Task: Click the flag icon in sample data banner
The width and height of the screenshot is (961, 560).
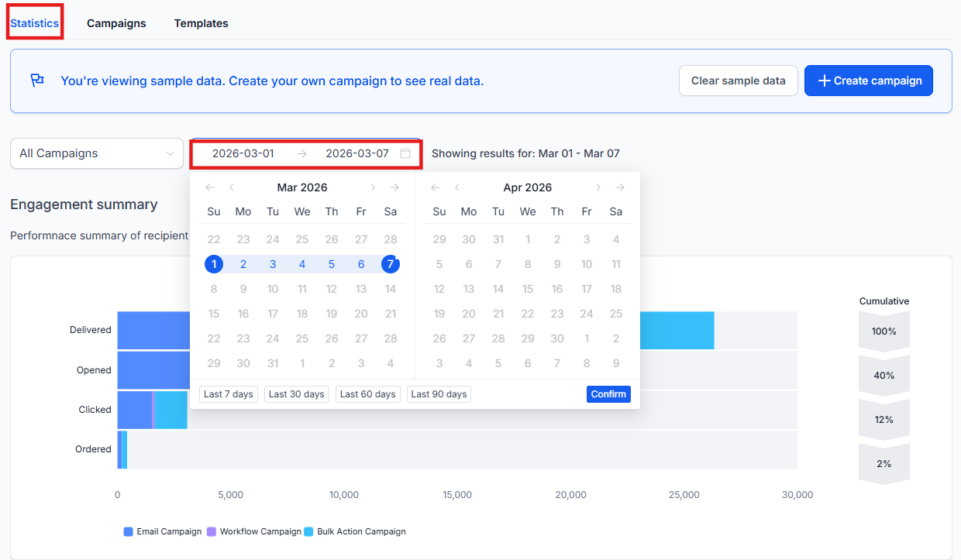Action: pos(37,81)
